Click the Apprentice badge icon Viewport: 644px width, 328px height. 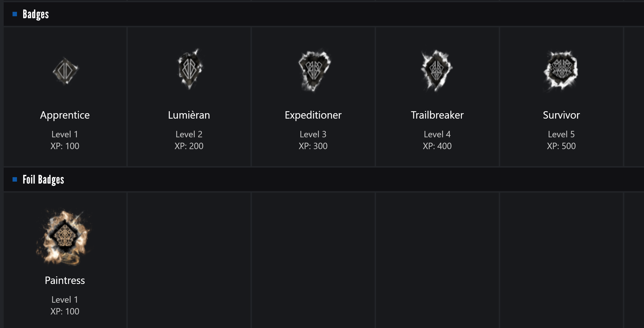(65, 71)
